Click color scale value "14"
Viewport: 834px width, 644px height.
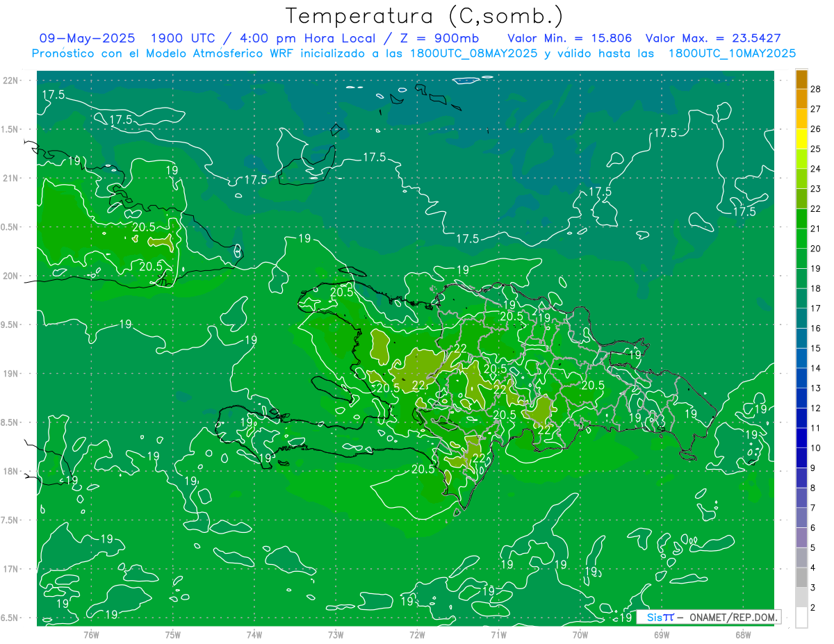tap(816, 368)
